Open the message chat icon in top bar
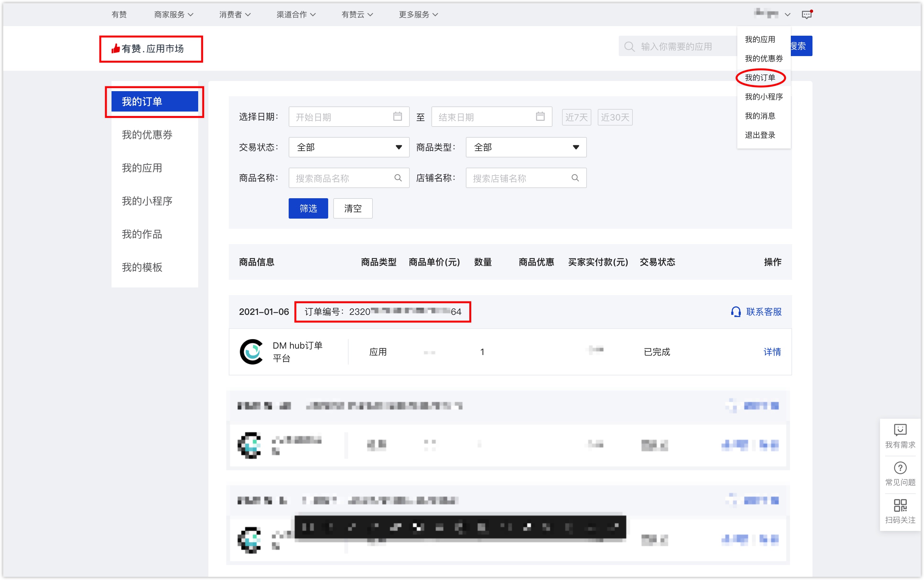 click(x=807, y=15)
